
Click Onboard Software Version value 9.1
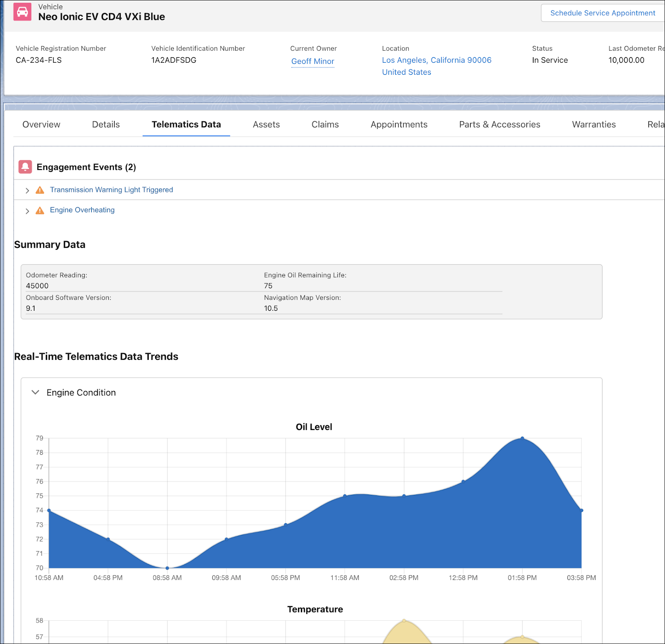pos(31,308)
